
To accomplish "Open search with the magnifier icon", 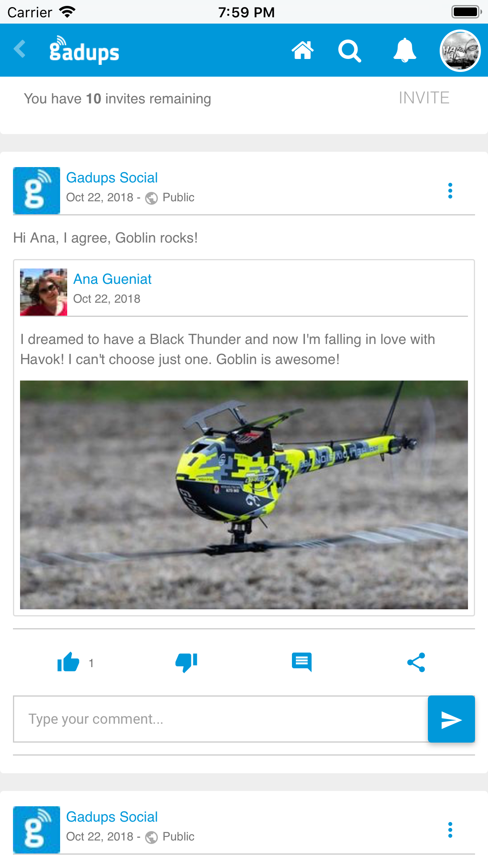I will click(349, 51).
